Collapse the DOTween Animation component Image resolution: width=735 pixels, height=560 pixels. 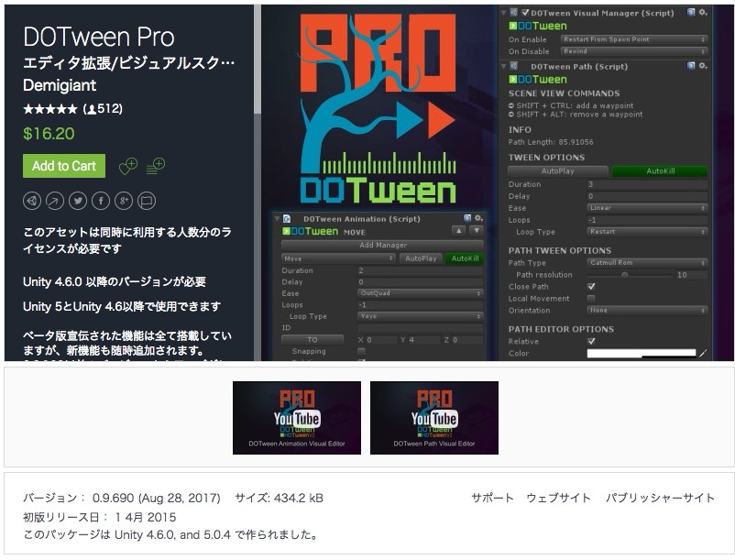pyautogui.click(x=277, y=218)
